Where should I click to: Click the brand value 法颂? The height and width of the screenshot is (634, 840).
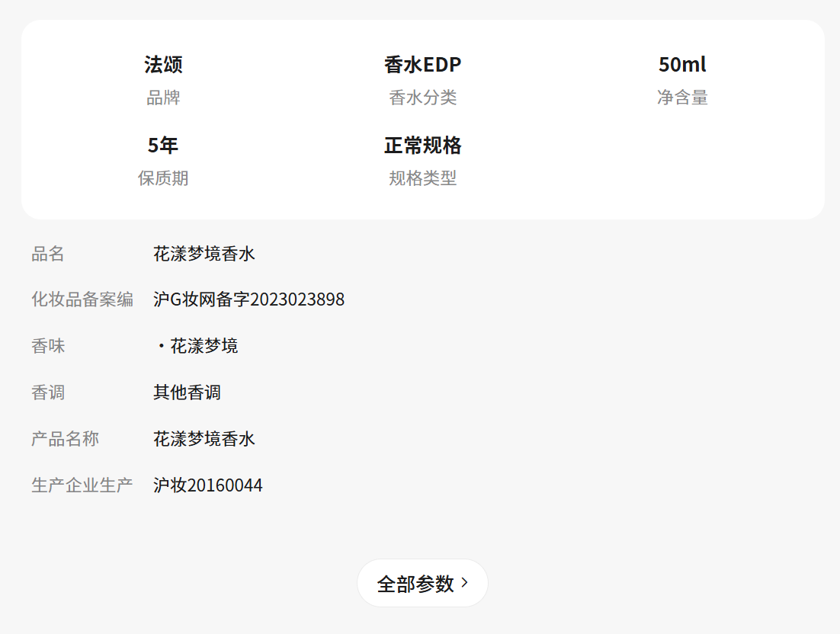point(163,65)
